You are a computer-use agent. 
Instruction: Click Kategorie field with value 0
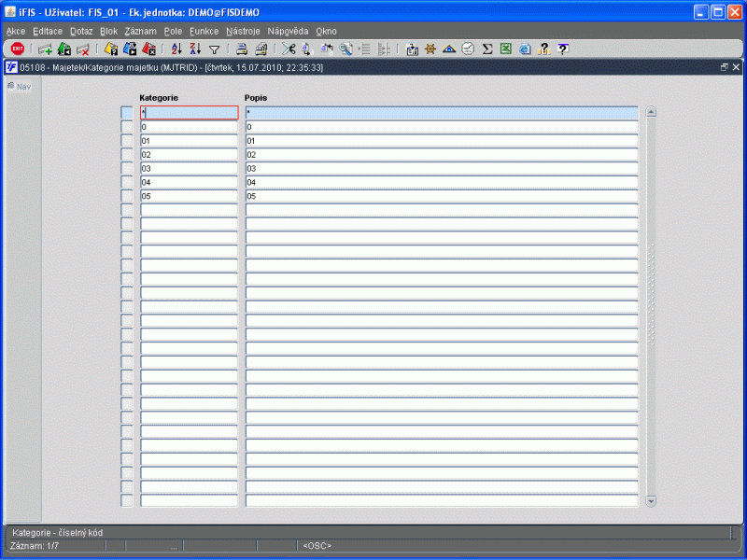tap(190, 127)
